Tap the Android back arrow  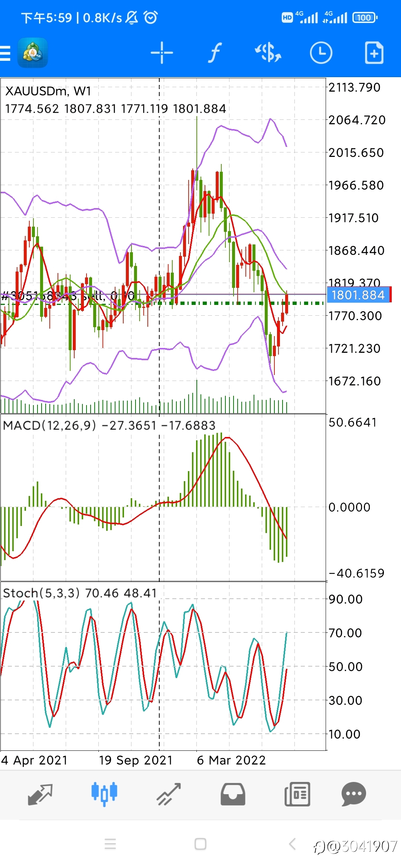click(x=292, y=844)
